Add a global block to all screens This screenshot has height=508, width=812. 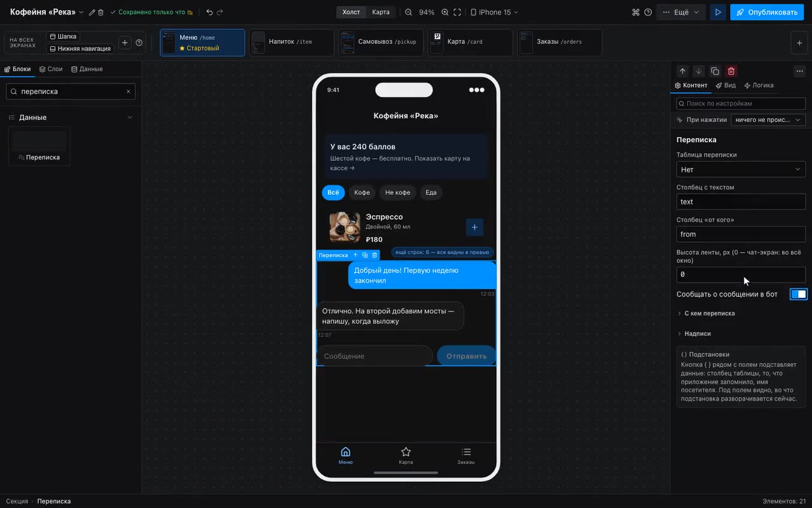125,43
